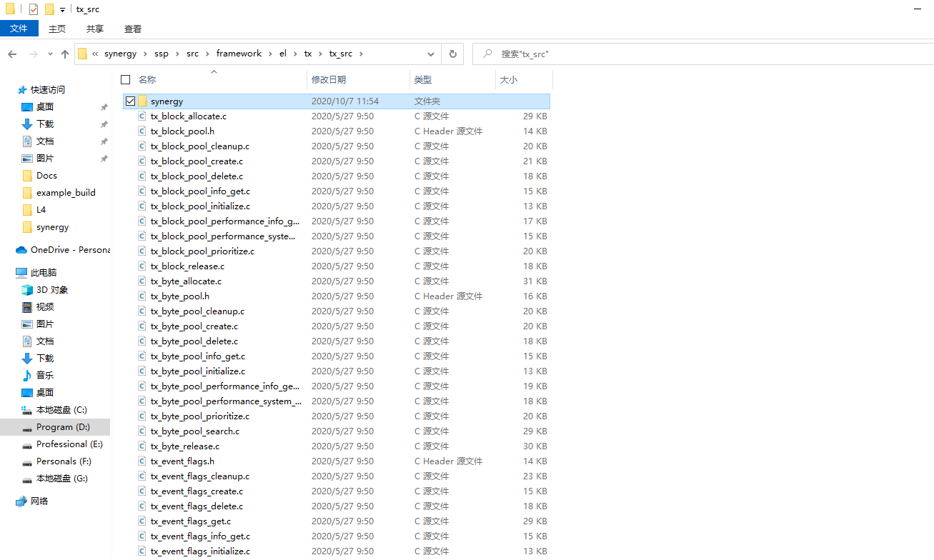Click the Properties quick access toolbar icon

[34, 9]
